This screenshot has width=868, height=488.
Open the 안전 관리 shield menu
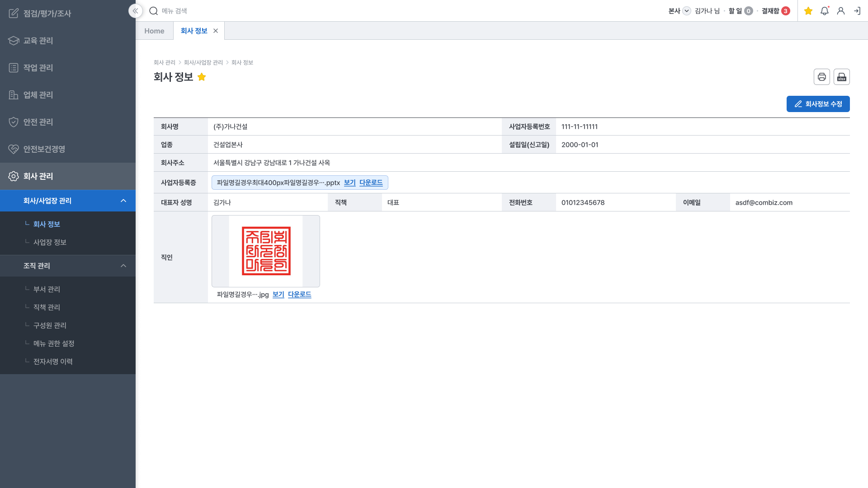click(38, 122)
